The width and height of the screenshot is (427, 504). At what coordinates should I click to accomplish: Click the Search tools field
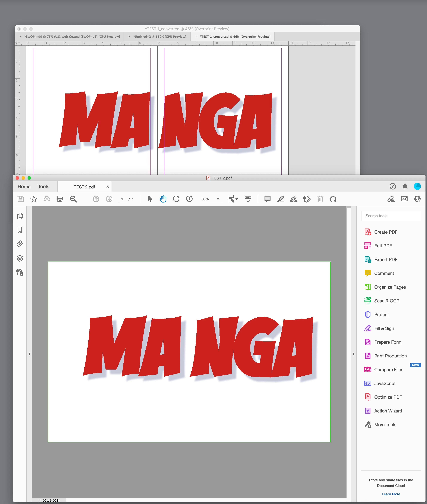pyautogui.click(x=391, y=216)
